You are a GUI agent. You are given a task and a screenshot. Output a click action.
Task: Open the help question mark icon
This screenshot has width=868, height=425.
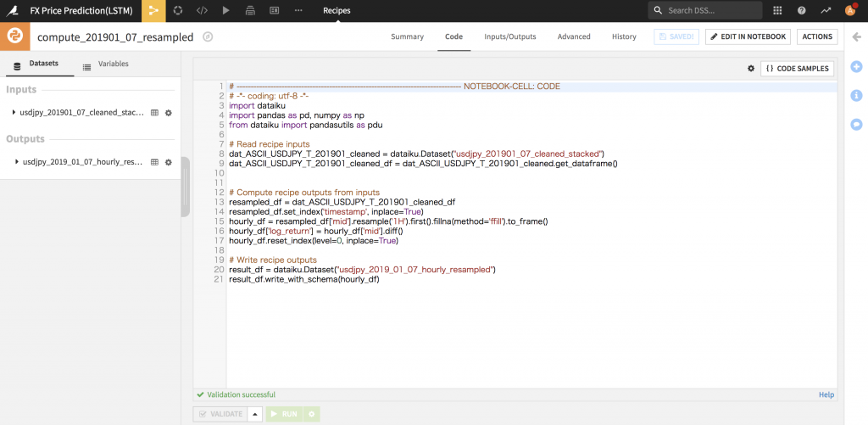click(802, 10)
